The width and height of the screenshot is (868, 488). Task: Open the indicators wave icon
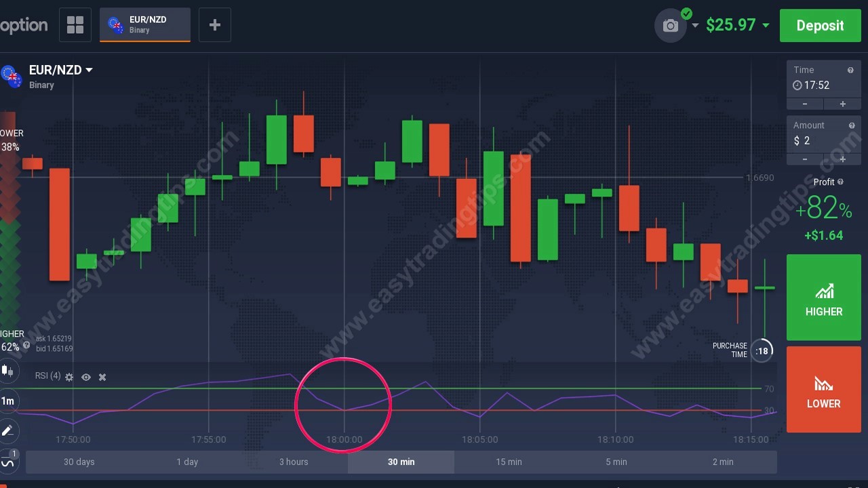click(x=7, y=462)
